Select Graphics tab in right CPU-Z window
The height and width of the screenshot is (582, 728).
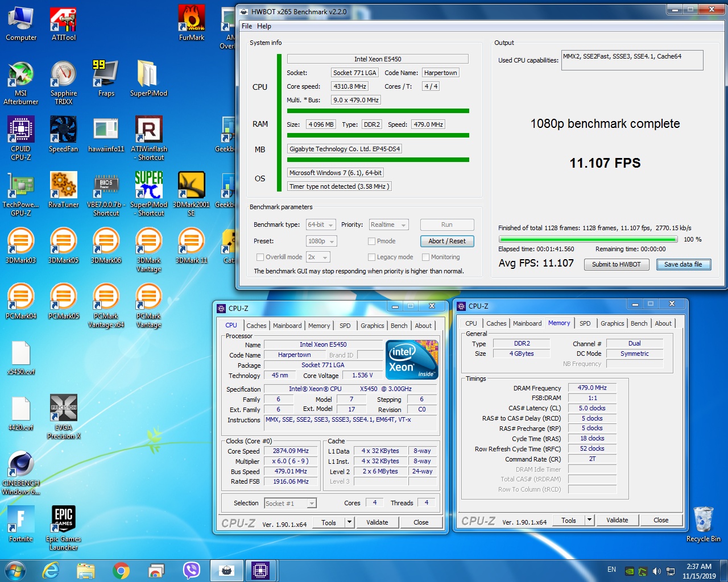(612, 323)
